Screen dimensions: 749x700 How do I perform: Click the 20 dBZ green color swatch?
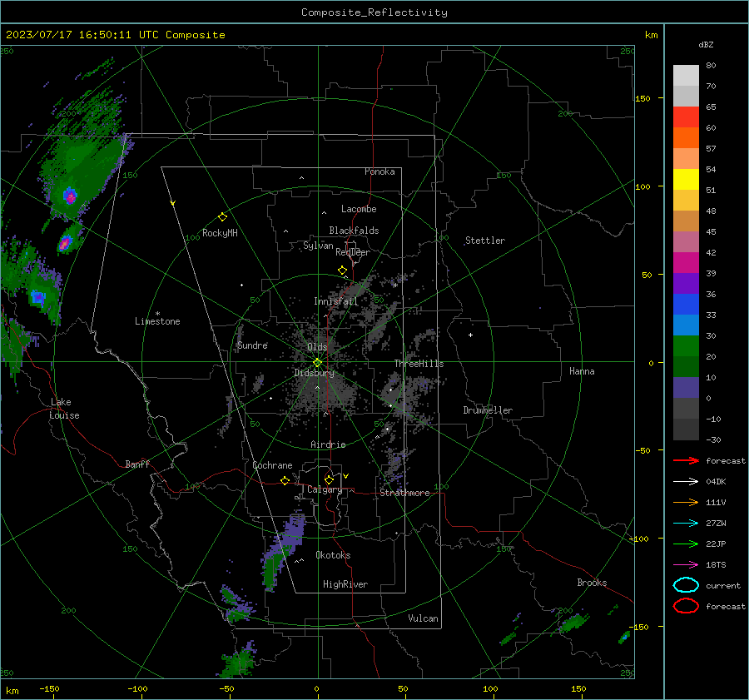[686, 346]
